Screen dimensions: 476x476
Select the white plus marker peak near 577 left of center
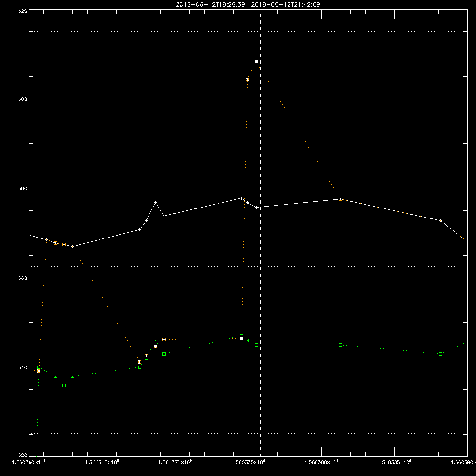156,202
